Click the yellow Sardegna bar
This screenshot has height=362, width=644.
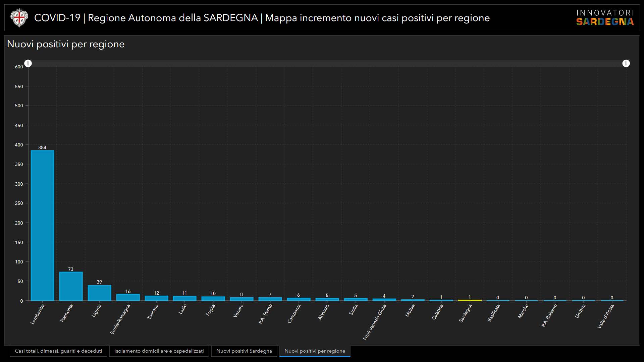(470, 300)
